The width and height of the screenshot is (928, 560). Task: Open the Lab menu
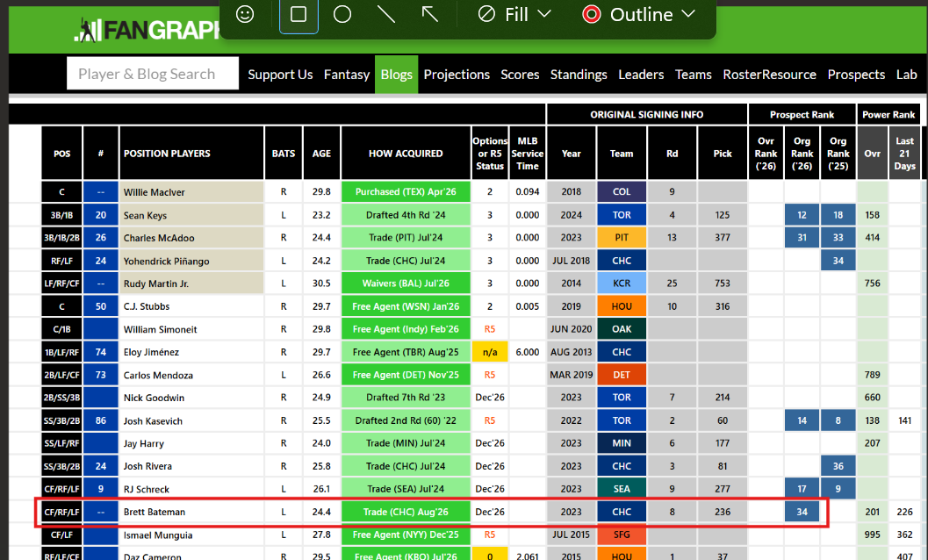coord(906,75)
